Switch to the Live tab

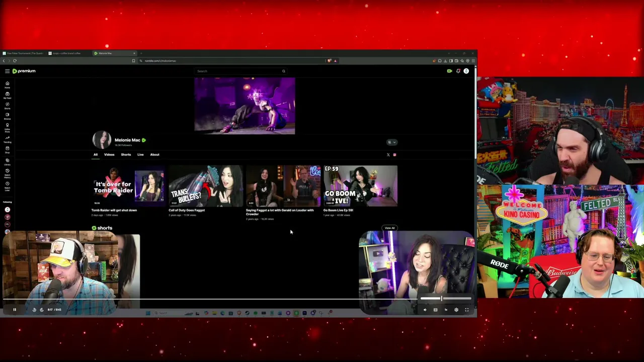140,155
